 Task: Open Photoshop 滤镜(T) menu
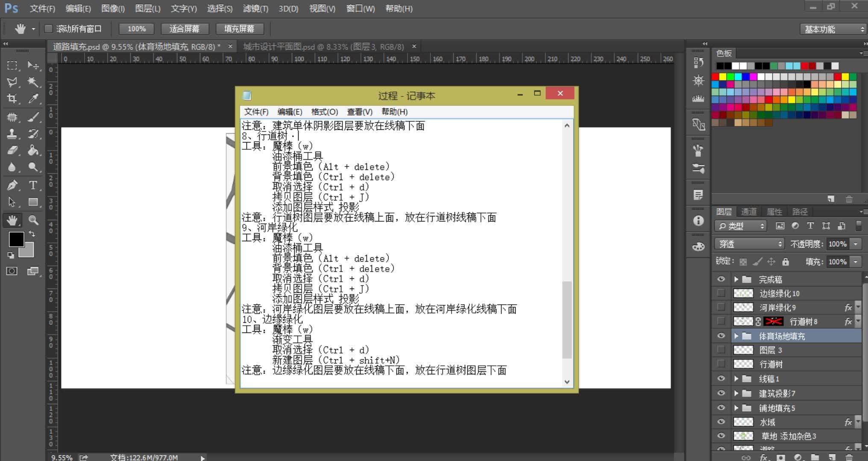(255, 9)
